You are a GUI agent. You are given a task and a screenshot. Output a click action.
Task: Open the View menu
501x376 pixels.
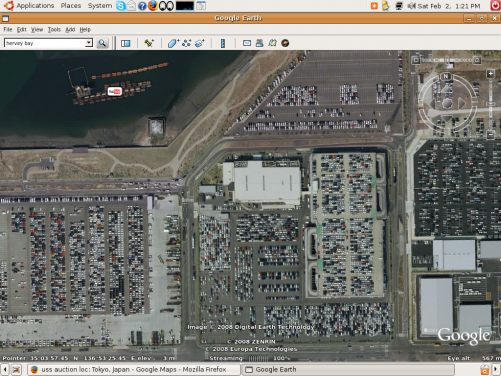tap(37, 30)
